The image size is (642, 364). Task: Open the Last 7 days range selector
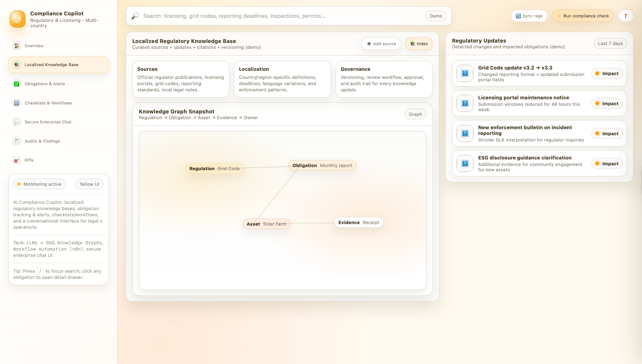610,44
